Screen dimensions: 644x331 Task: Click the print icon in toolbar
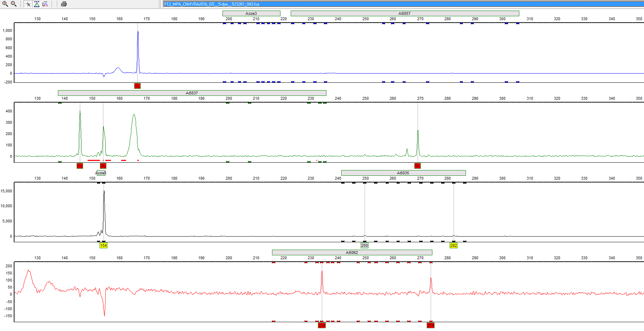tap(64, 4)
